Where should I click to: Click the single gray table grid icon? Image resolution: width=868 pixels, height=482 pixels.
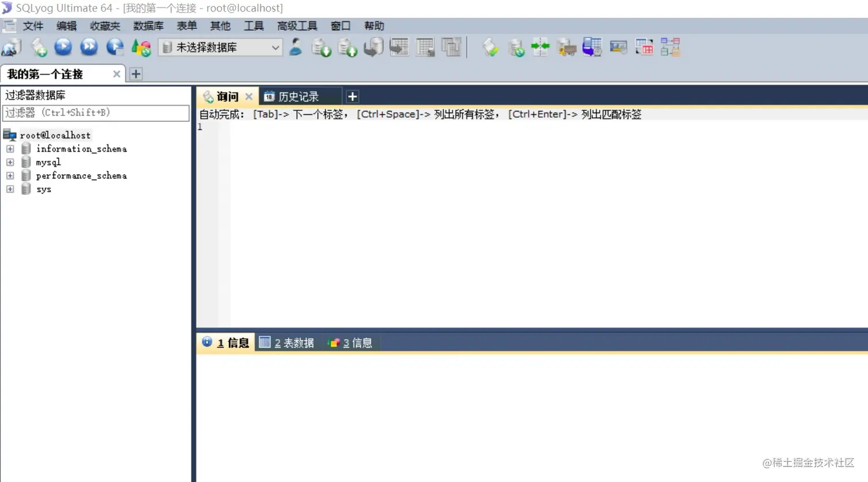(425, 47)
